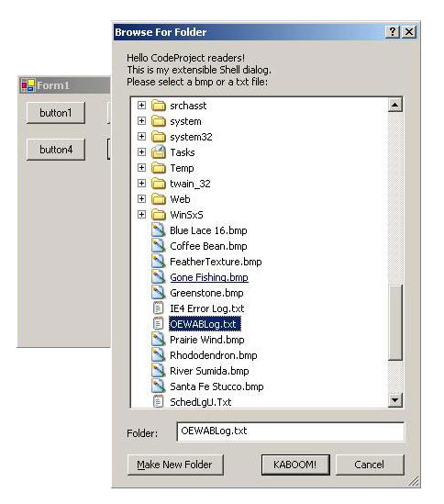Screen dimensions: 444x504
Task: Expand the twain_32 folder tree node
Action: pos(141,184)
